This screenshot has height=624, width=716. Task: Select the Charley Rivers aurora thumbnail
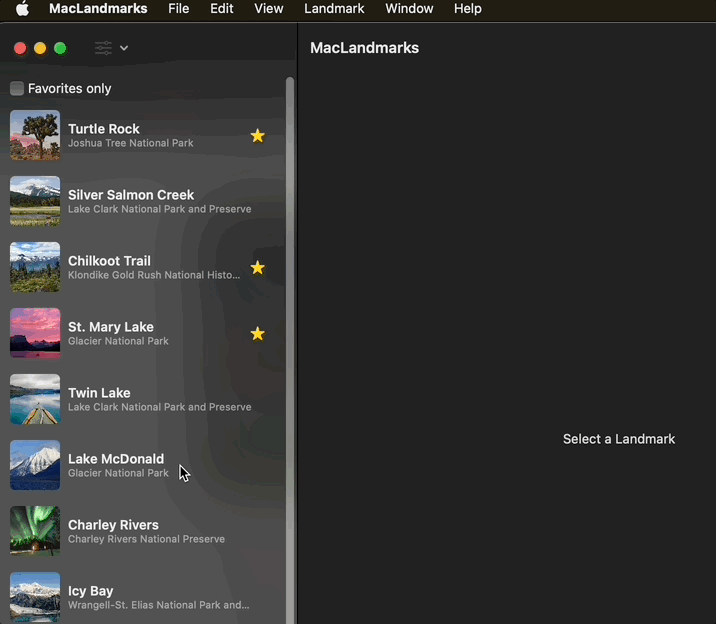(35, 531)
